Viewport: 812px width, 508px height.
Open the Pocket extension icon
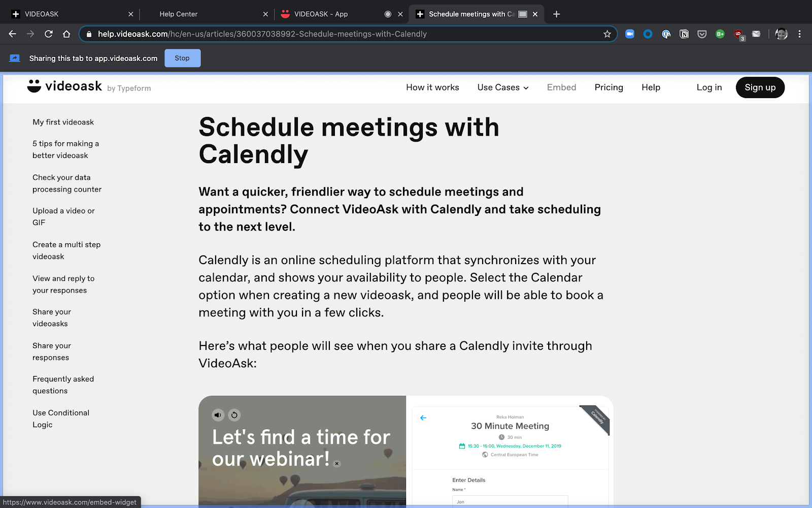[702, 34]
